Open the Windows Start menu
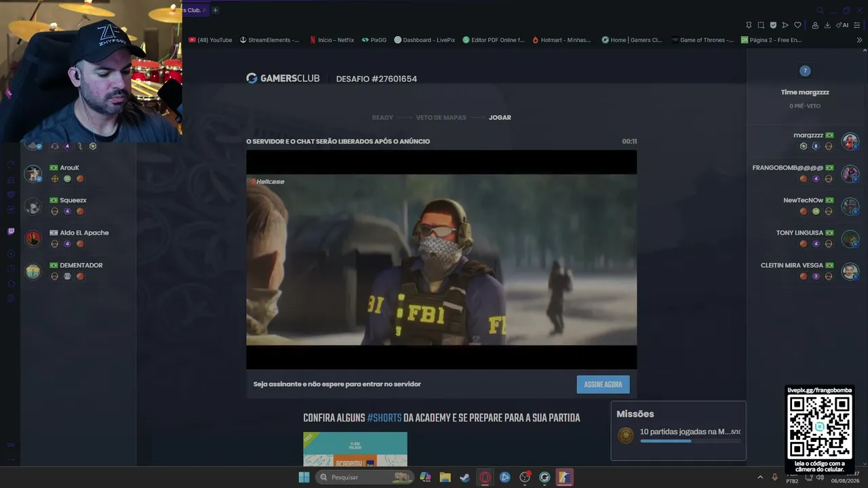This screenshot has width=868, height=488. pos(304,477)
